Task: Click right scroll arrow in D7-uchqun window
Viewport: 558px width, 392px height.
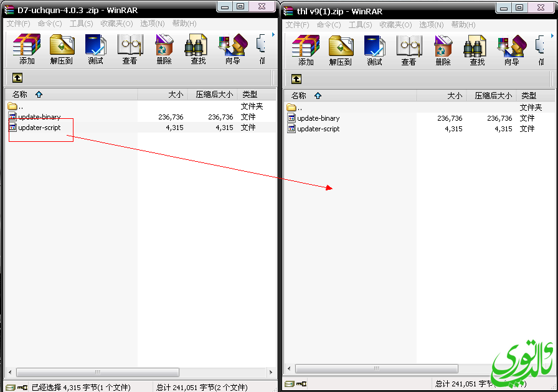Action: [x=271, y=372]
